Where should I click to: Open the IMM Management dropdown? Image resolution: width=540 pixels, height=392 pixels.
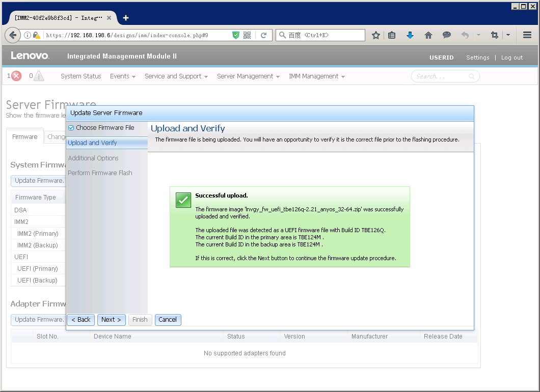click(x=316, y=76)
